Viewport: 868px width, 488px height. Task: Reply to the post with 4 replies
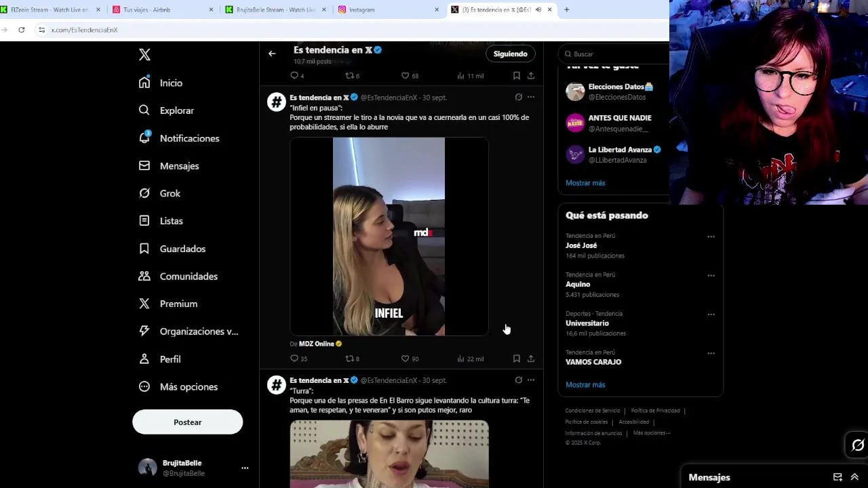coord(297,76)
